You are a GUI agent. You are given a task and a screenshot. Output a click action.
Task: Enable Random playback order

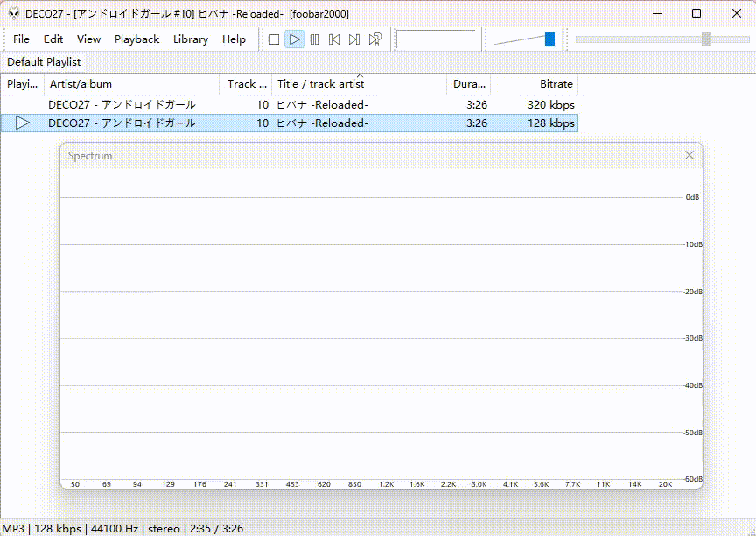pos(374,39)
